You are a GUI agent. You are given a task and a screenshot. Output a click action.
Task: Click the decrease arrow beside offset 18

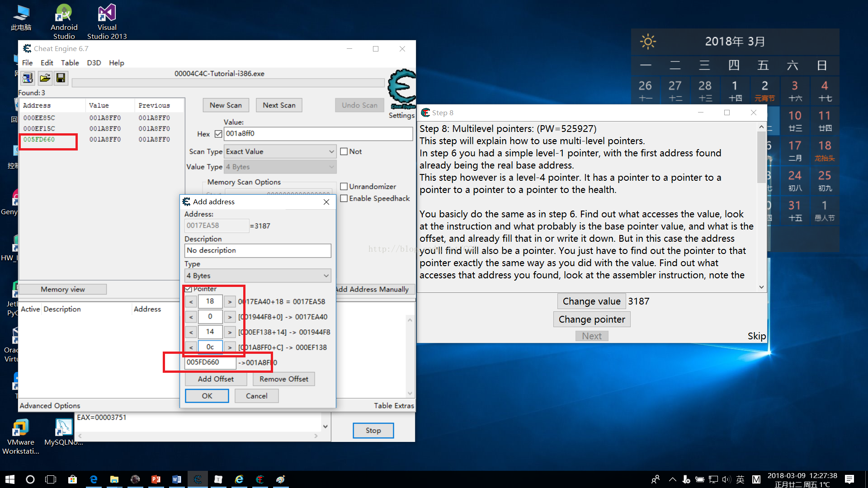pyautogui.click(x=191, y=302)
